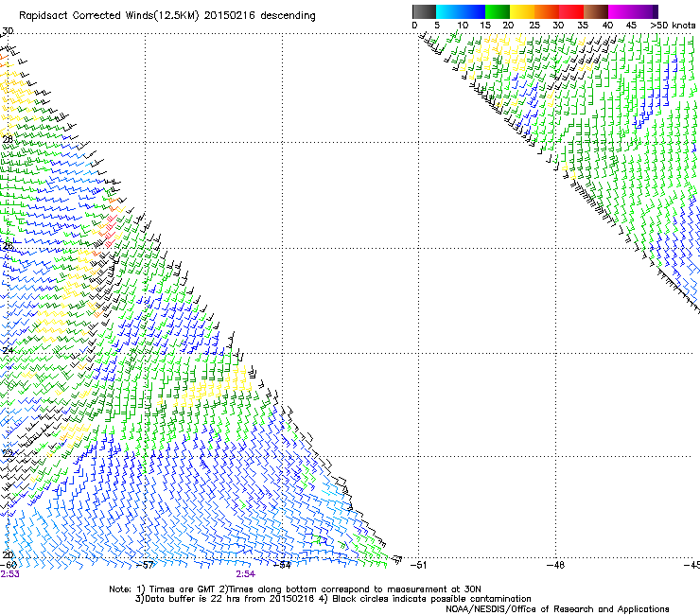Select the orange 25-30 knots legend band
Screen dimensions: 700x615
click(547, 11)
